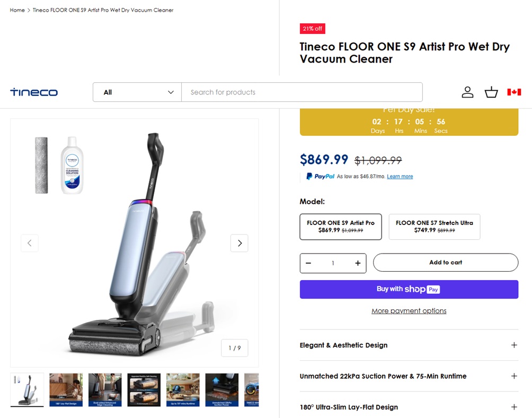Select the FLOOR ONE S9 Artist Pro model
Viewport: 532px width, 418px height.
pos(340,227)
